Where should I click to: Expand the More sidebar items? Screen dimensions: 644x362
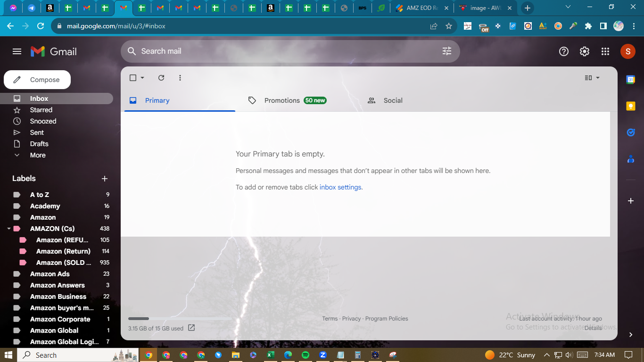click(x=57, y=155)
